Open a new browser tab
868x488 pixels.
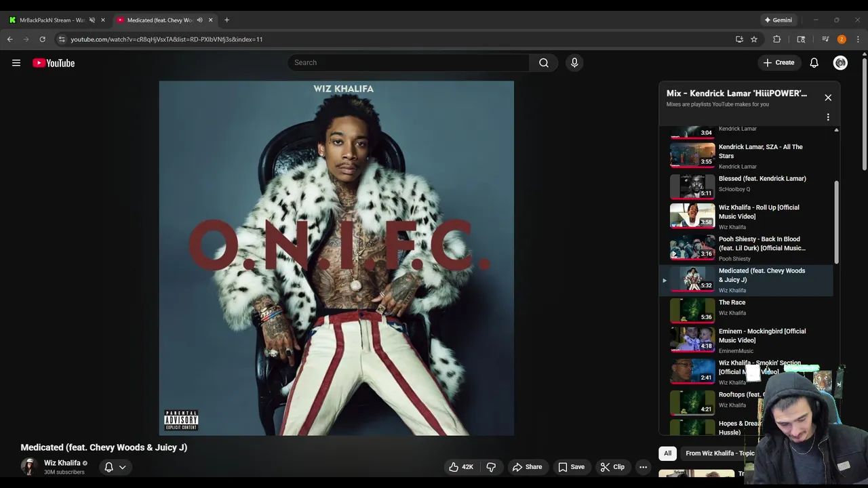pos(226,20)
